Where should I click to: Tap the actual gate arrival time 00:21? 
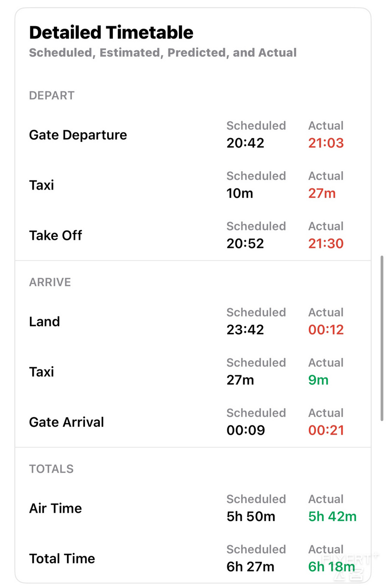[x=326, y=430]
